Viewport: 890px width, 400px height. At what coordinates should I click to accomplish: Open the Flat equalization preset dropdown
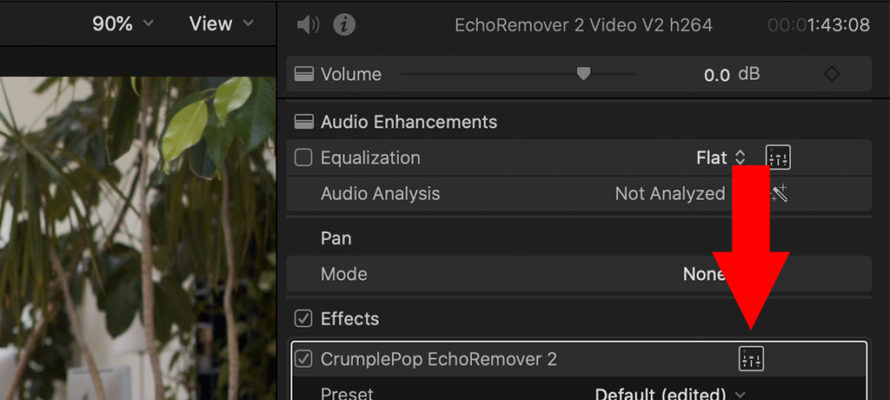click(720, 158)
